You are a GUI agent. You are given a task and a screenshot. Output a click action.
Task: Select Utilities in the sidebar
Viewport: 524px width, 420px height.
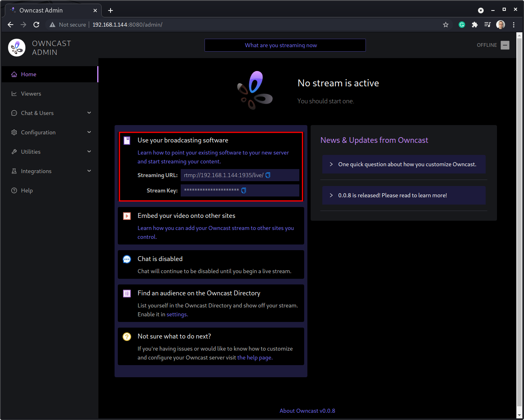[x=50, y=152]
